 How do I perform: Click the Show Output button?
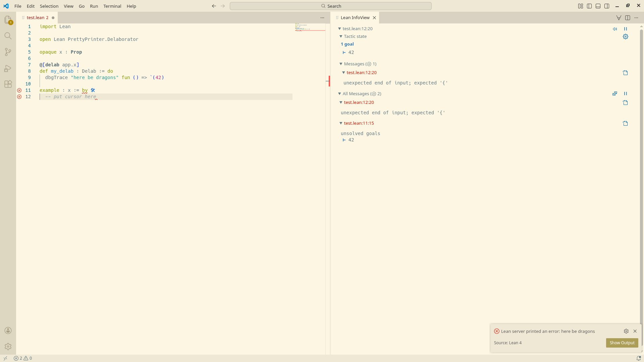pos(622,343)
